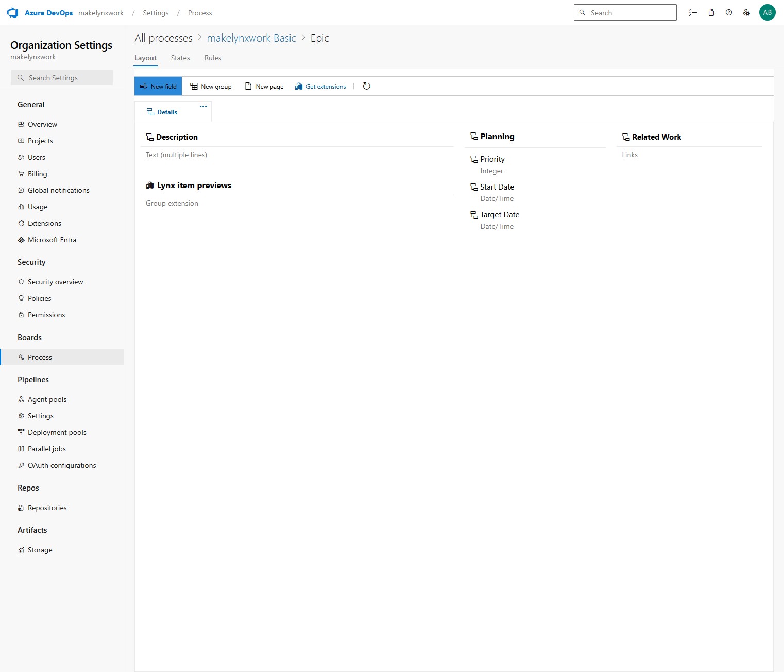
Task: Focus the Search Settings field
Action: (x=62, y=78)
